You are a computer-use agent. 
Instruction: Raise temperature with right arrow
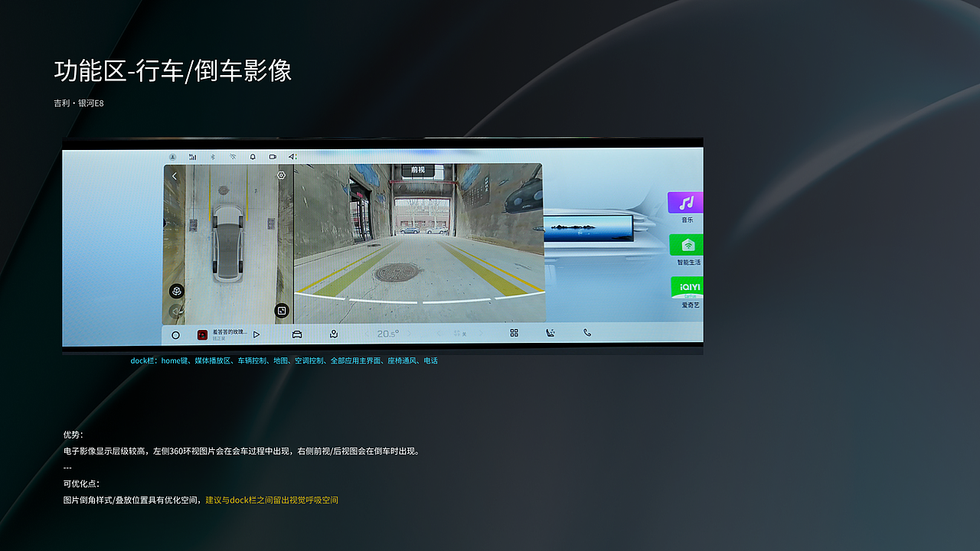pyautogui.click(x=409, y=334)
